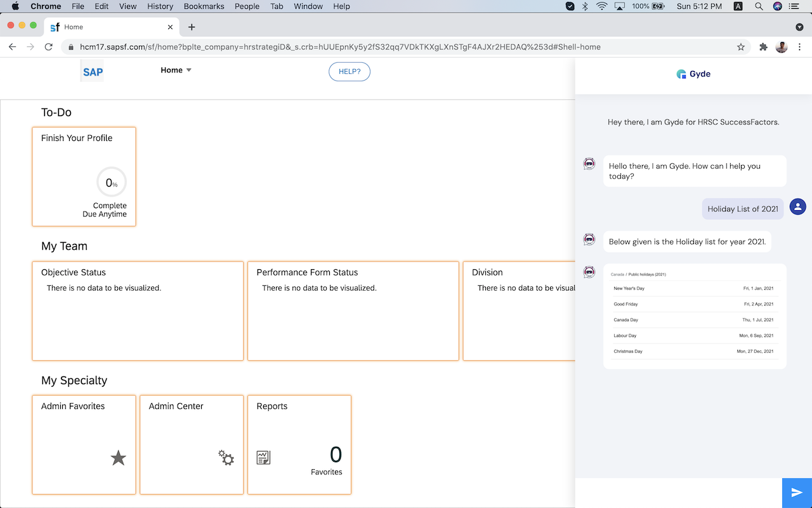Viewport: 812px width, 508px height.
Task: Bookmark this page with the star icon
Action: pos(741,47)
